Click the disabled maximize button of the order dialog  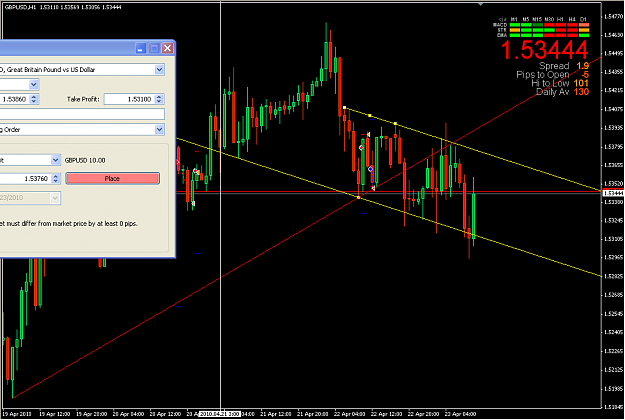[154, 48]
